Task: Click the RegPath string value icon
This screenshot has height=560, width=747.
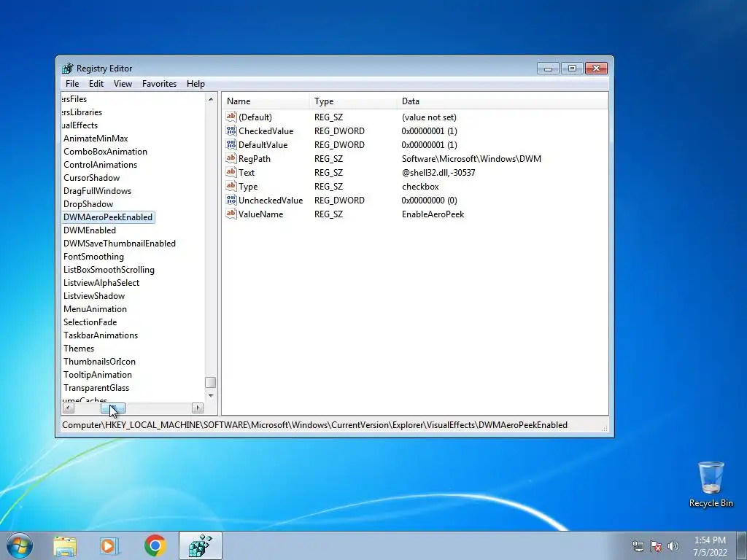Action: click(x=231, y=158)
